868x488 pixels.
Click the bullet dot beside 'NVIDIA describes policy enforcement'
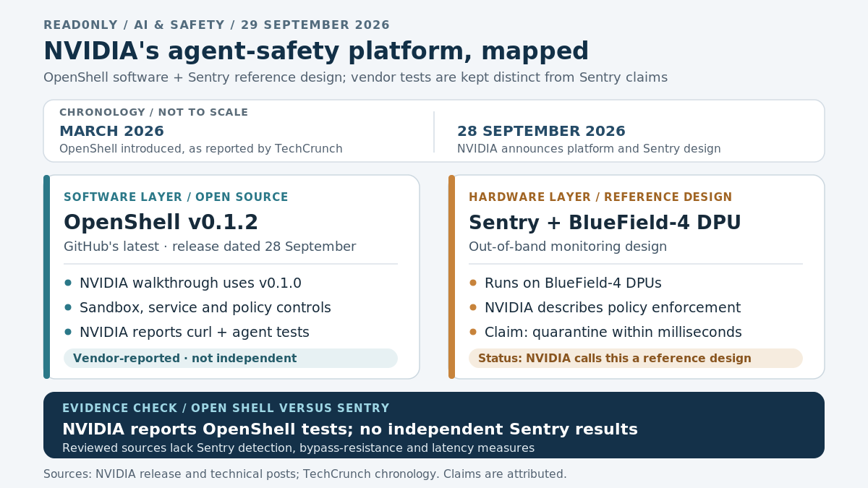[473, 307]
